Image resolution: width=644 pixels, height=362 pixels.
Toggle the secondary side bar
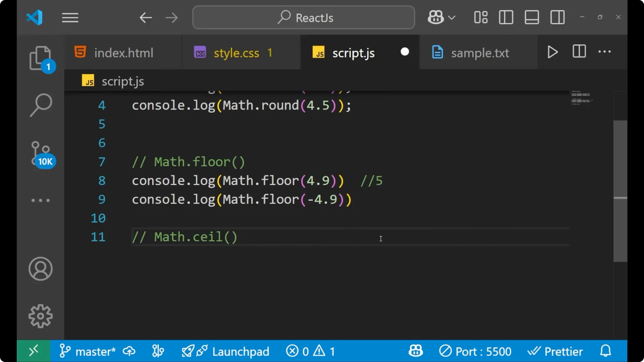click(x=557, y=17)
